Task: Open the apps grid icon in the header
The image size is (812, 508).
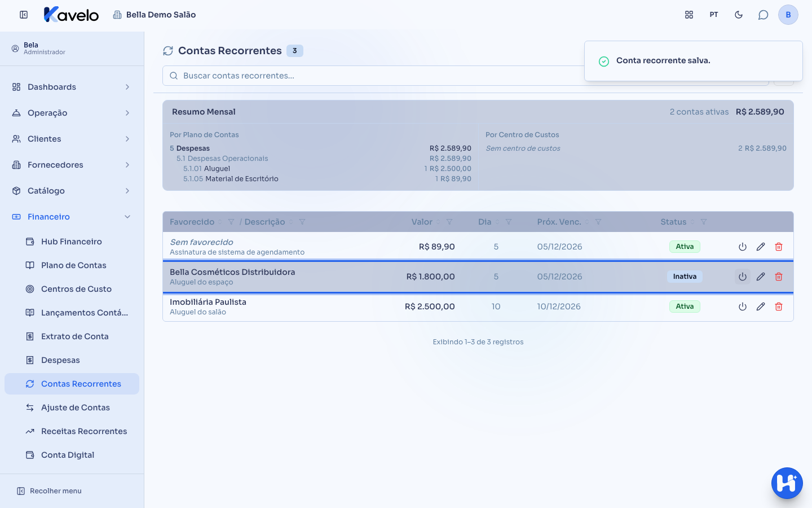Action: pos(689,15)
